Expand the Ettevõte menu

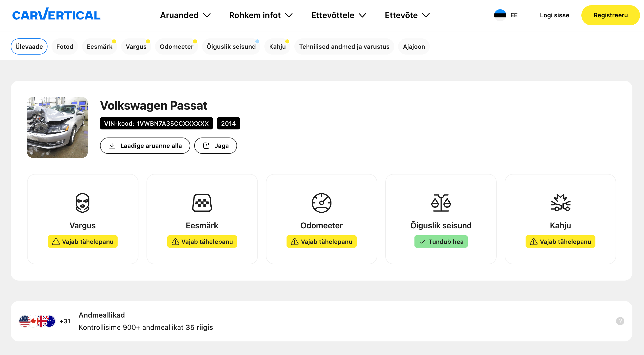(x=407, y=15)
